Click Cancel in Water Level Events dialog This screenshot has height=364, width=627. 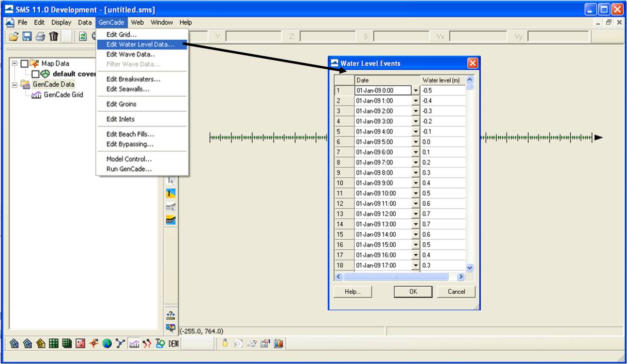[x=456, y=291]
